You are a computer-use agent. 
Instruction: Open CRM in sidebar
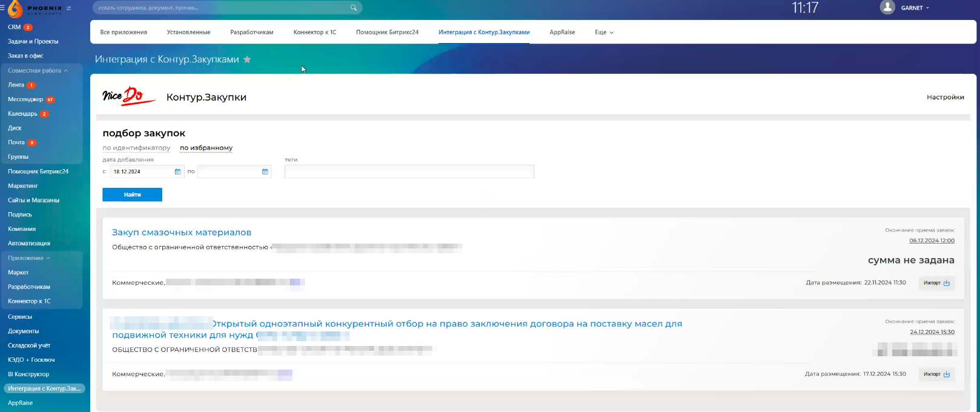tap(14, 27)
